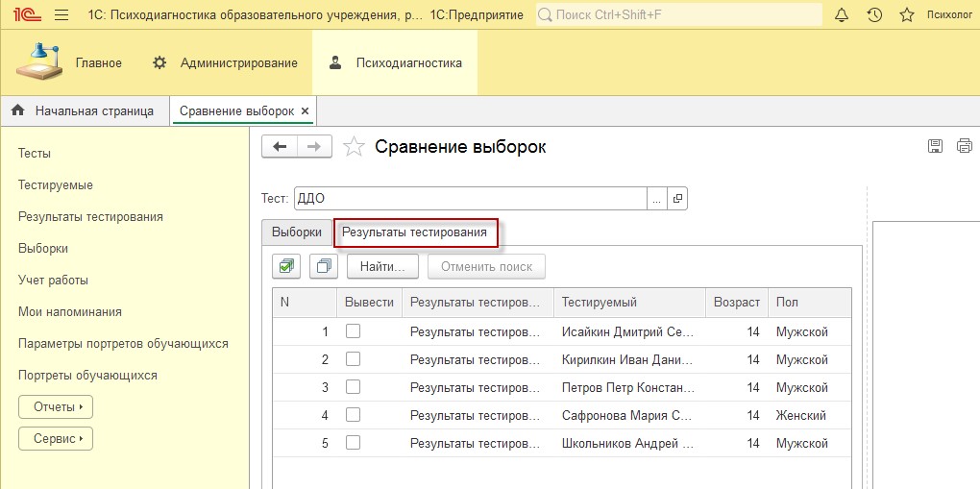Switch to Начальная страница tab

pyautogui.click(x=85, y=110)
